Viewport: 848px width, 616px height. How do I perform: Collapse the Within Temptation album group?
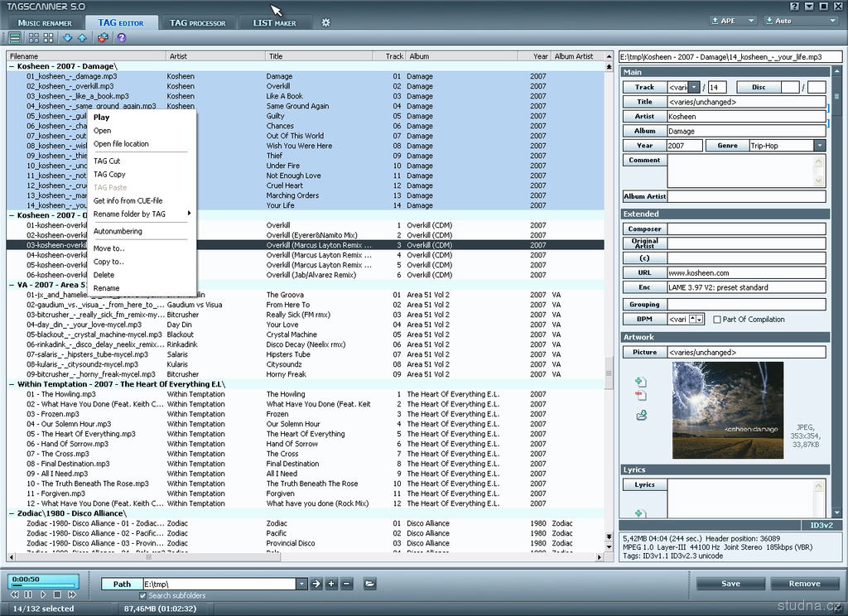(12, 384)
